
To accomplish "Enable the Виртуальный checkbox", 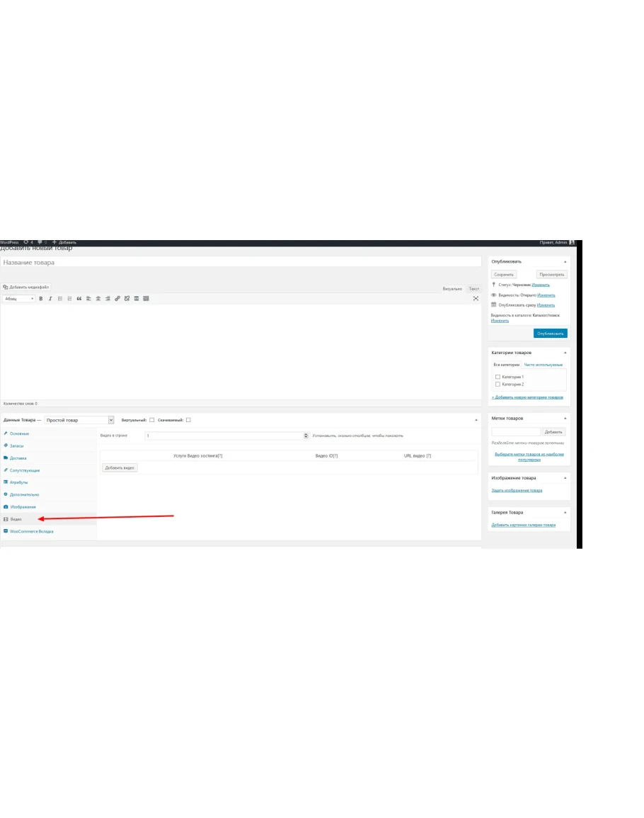I will pos(152,420).
